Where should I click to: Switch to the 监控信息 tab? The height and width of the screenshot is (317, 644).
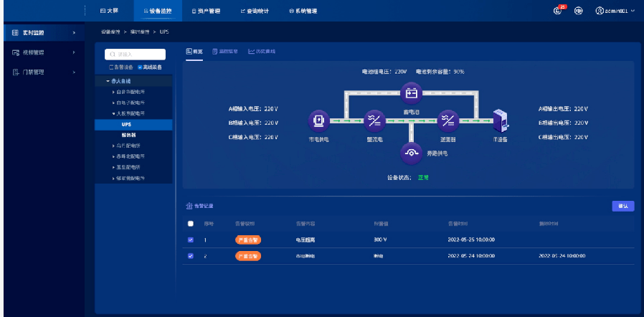224,52
